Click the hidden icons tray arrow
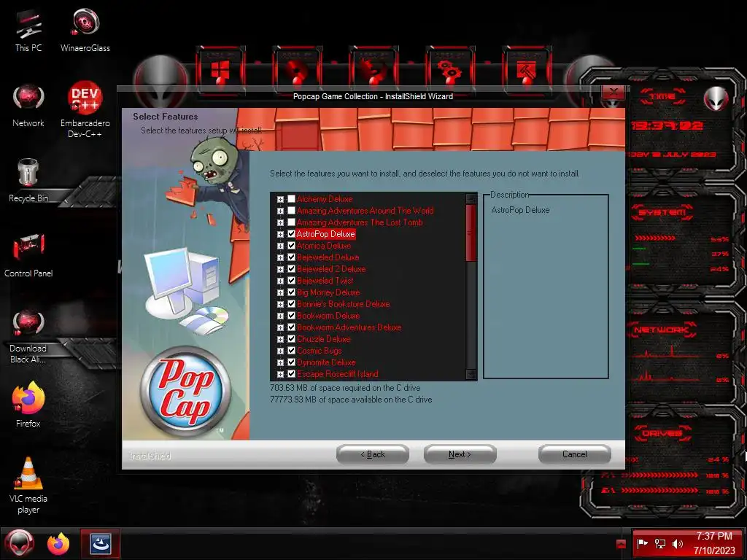 point(621,543)
